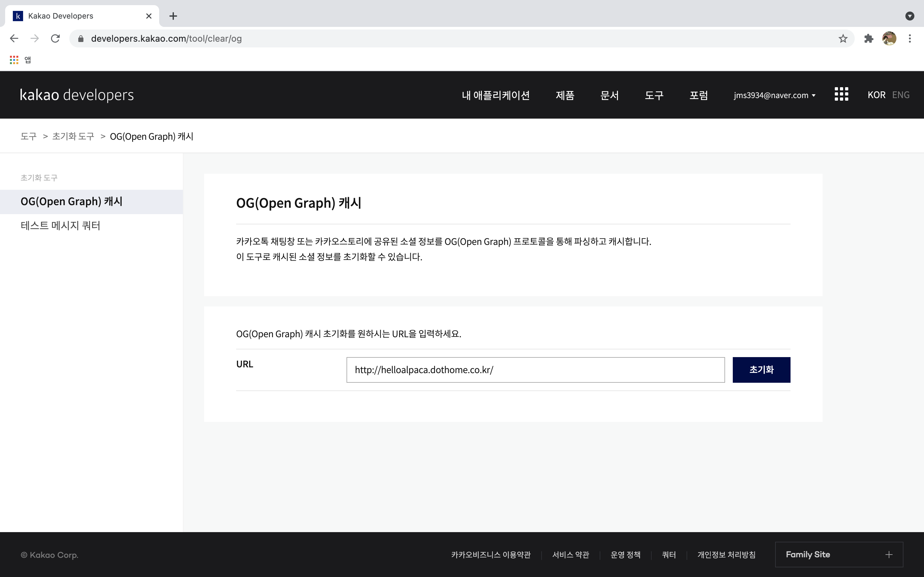Click the browser back arrow icon
The width and height of the screenshot is (924, 577).
tap(14, 38)
